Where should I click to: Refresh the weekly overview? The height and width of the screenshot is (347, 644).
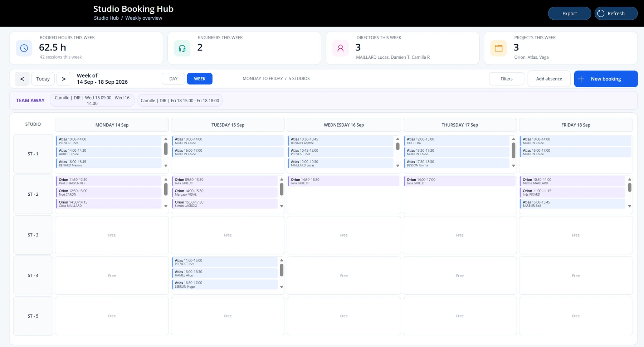click(616, 14)
